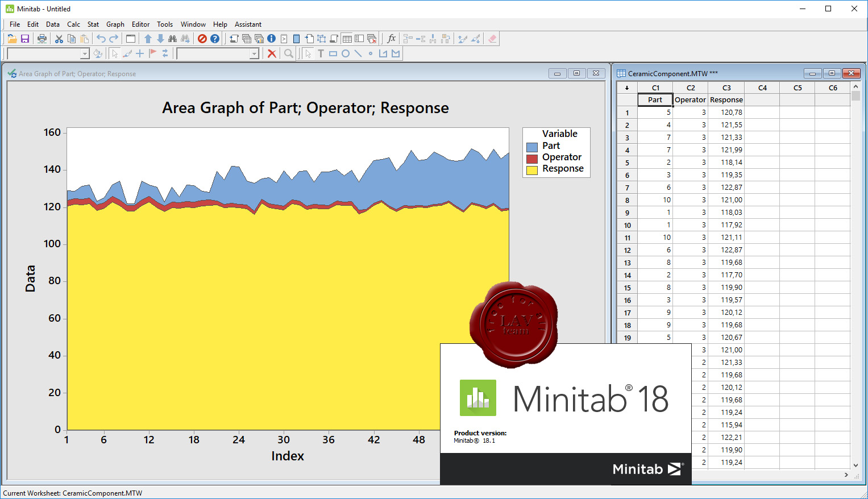The width and height of the screenshot is (868, 499).
Task: Click the Data y-axis label
Action: [x=30, y=278]
